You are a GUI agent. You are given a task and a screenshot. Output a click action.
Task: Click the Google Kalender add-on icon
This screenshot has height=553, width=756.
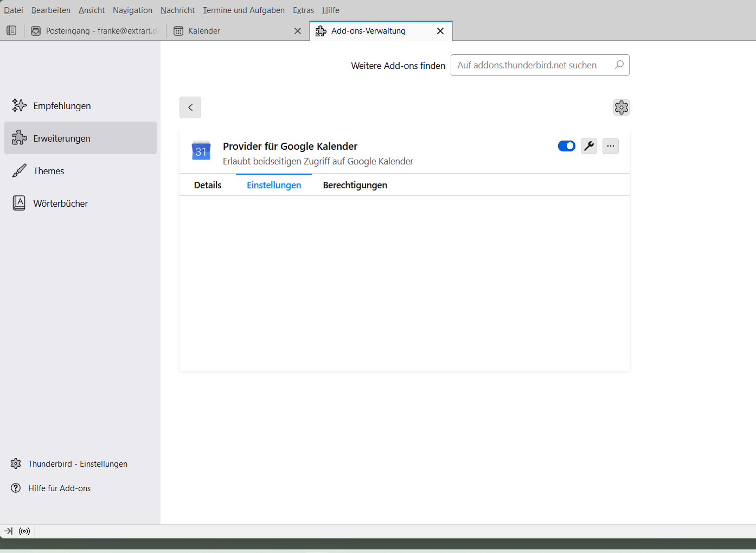(x=201, y=151)
